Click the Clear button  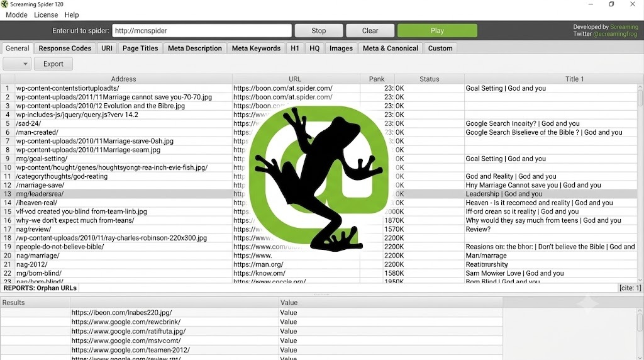coord(370,30)
